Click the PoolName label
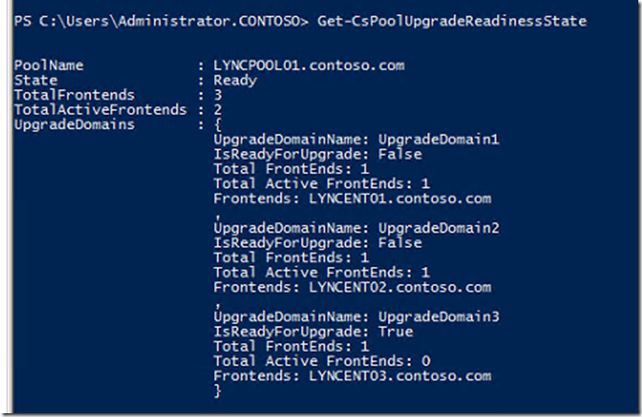 coord(49,66)
